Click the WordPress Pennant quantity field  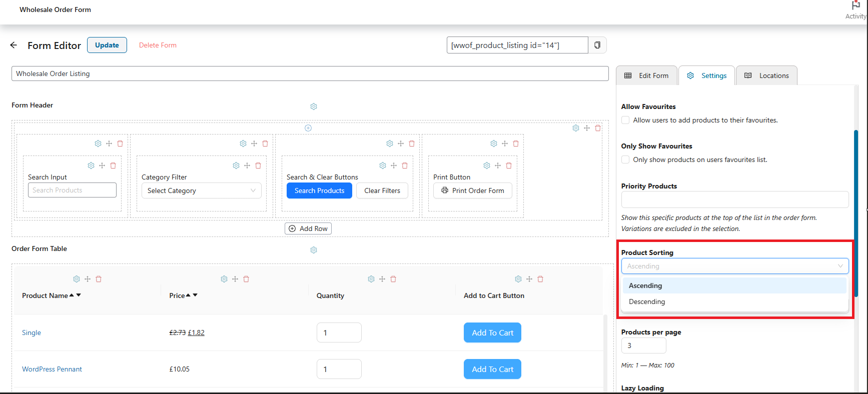(x=339, y=369)
